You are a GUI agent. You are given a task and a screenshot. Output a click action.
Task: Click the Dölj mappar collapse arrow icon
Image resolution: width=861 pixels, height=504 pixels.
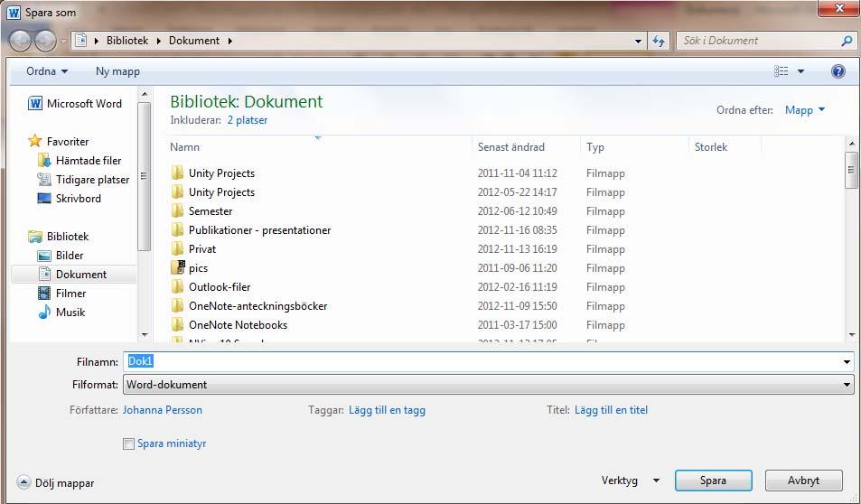coord(23,482)
